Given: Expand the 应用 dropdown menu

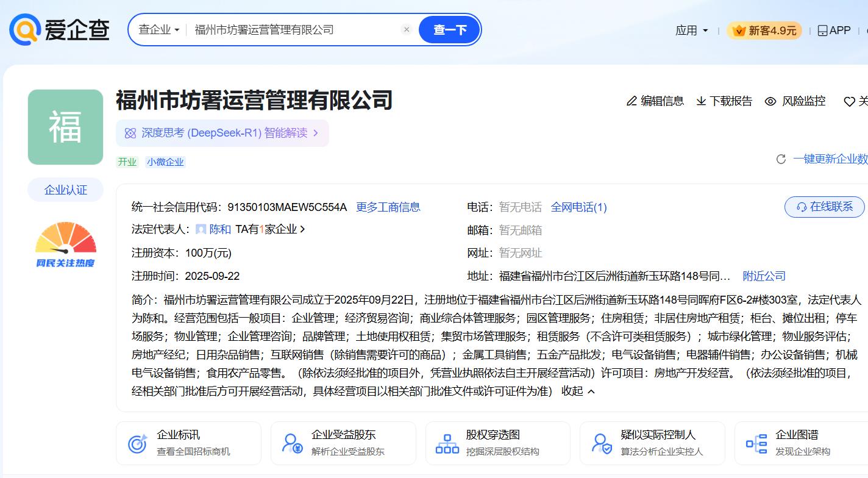Looking at the screenshot, I should (x=691, y=30).
